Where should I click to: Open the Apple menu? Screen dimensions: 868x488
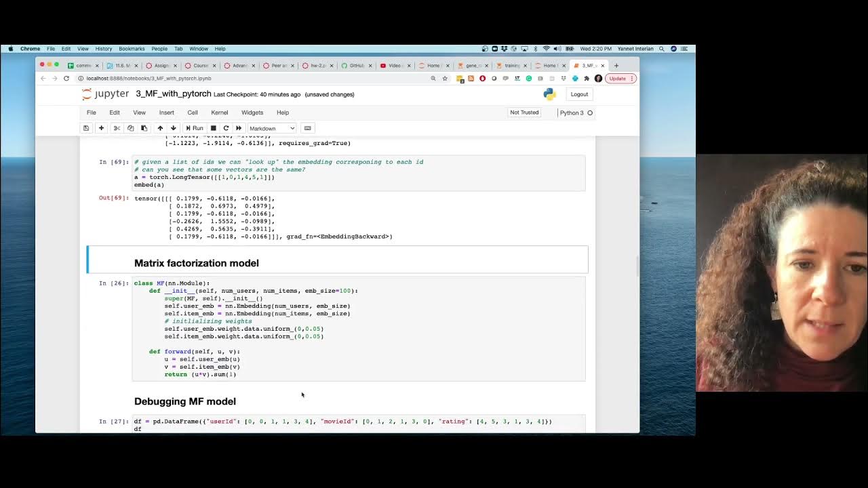point(10,49)
